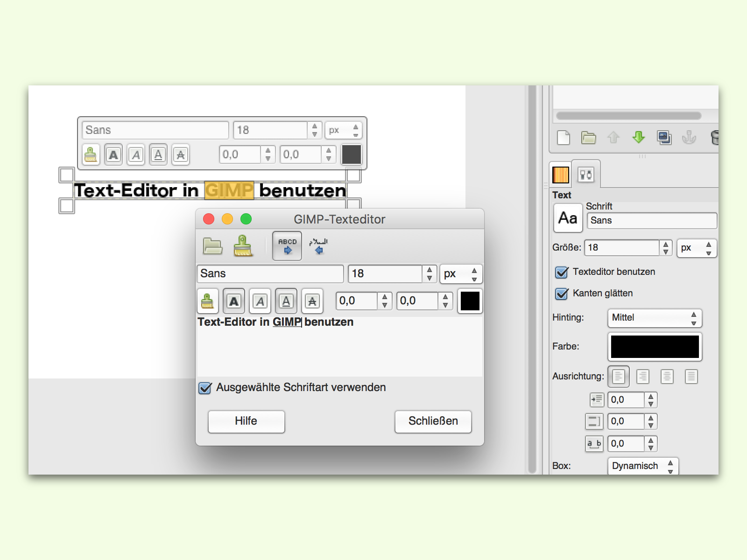Open px unit dropdown in GIMP-Texteditor
Image resolution: width=747 pixels, height=560 pixels.
click(461, 274)
